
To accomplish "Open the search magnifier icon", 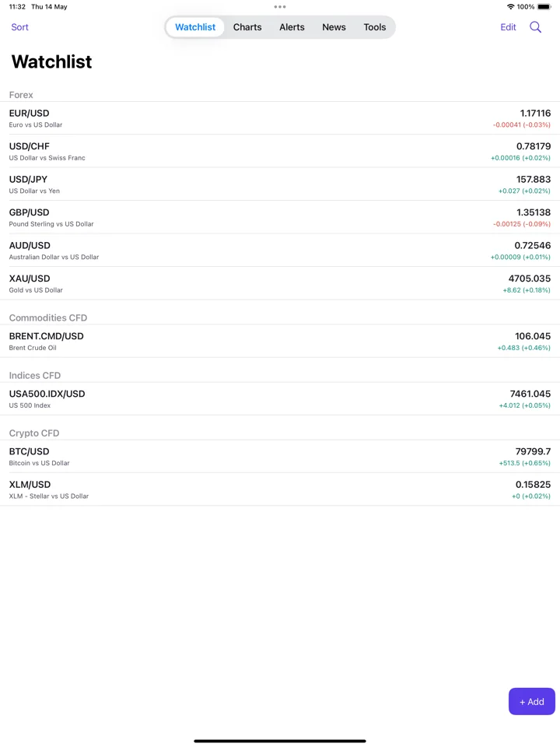I will (x=535, y=27).
